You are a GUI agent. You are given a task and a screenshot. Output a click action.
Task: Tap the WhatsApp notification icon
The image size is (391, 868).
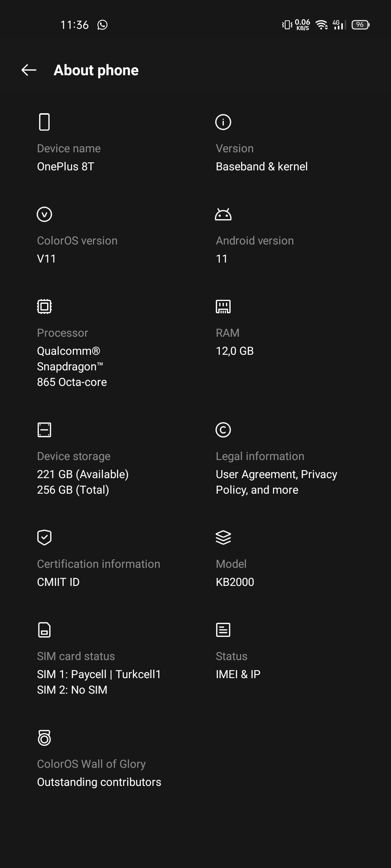click(x=102, y=25)
